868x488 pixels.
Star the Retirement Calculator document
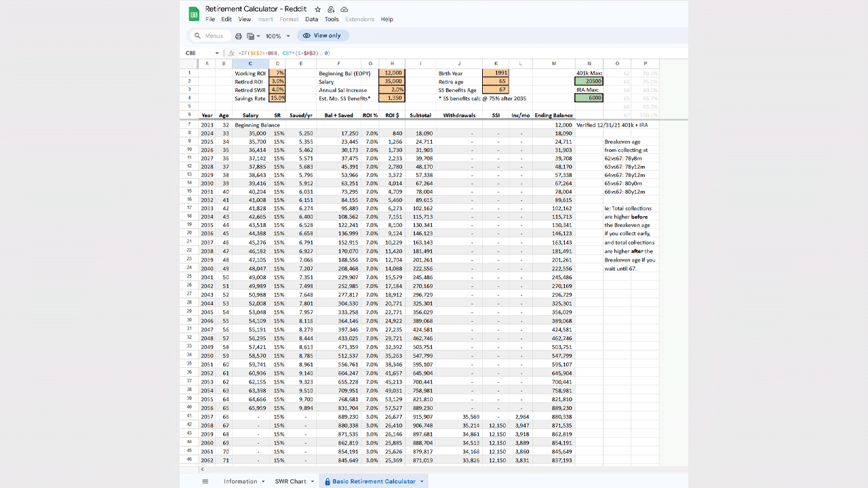(317, 9)
